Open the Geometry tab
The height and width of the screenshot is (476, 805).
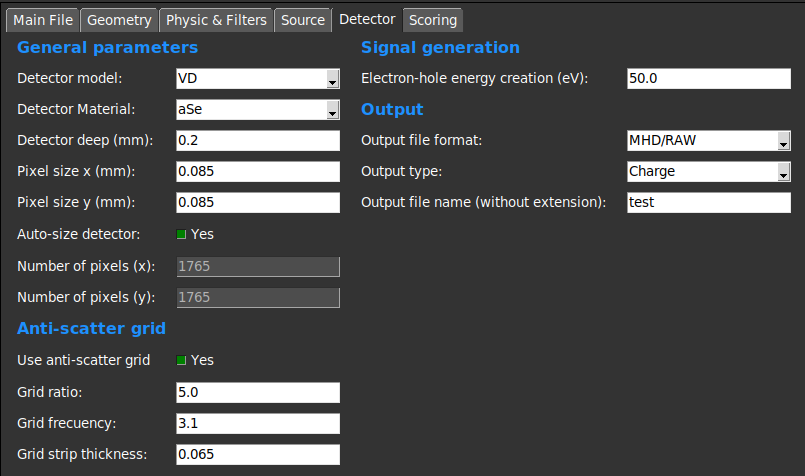coord(119,20)
